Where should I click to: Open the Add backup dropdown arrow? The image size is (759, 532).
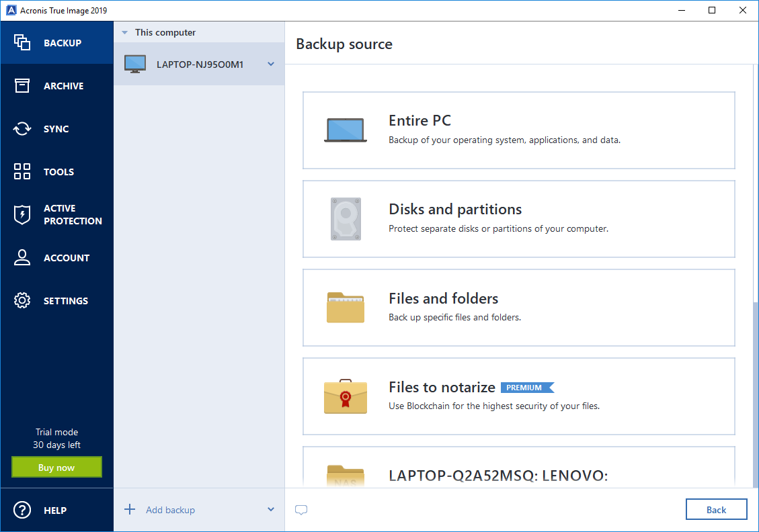[271, 510]
